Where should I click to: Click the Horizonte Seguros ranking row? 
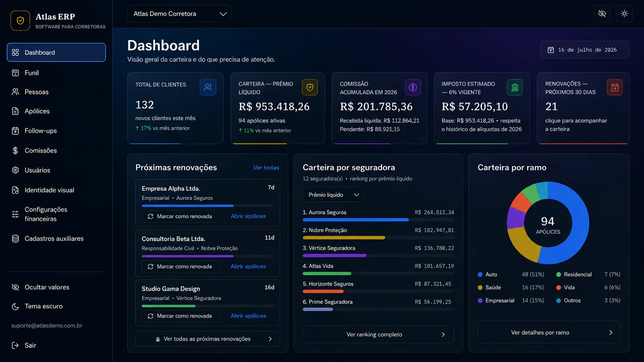(x=378, y=287)
